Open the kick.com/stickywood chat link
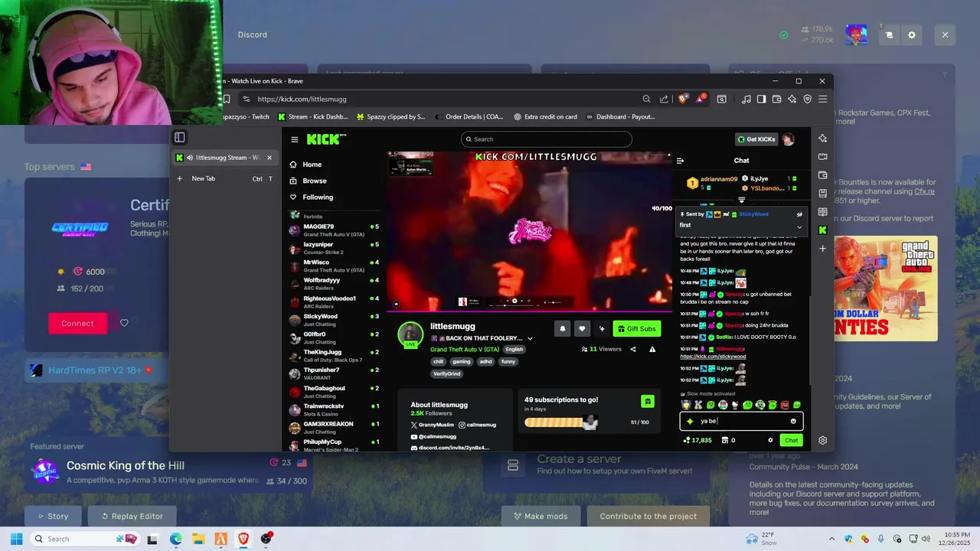980x551 pixels. 713,356
